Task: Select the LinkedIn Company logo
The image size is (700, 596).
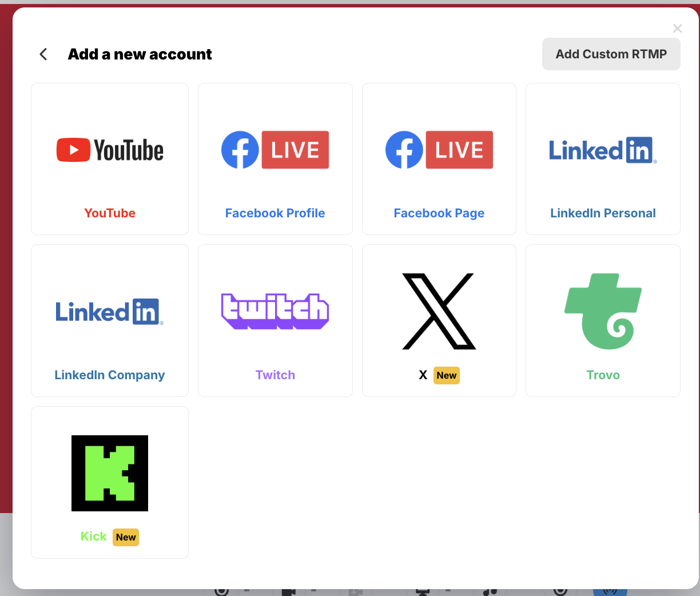Action: tap(109, 312)
